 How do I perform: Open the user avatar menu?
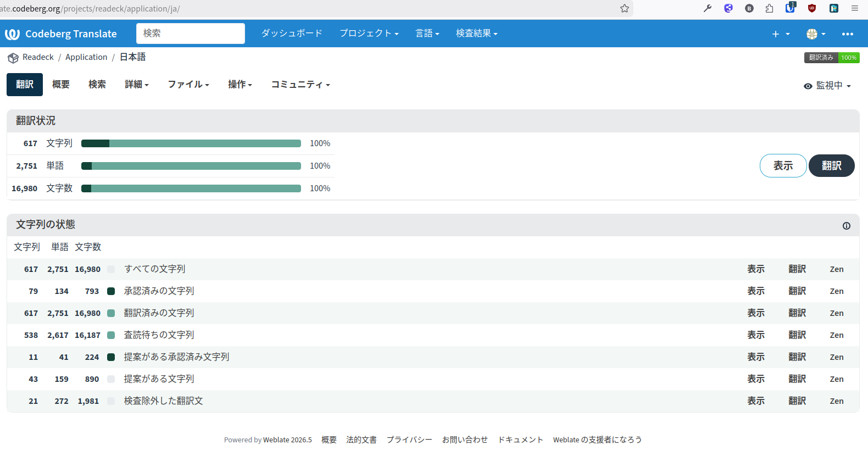click(x=816, y=34)
